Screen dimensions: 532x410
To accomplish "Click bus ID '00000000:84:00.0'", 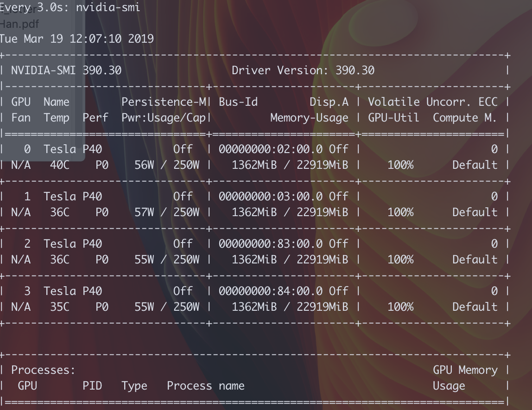I will click(271, 291).
